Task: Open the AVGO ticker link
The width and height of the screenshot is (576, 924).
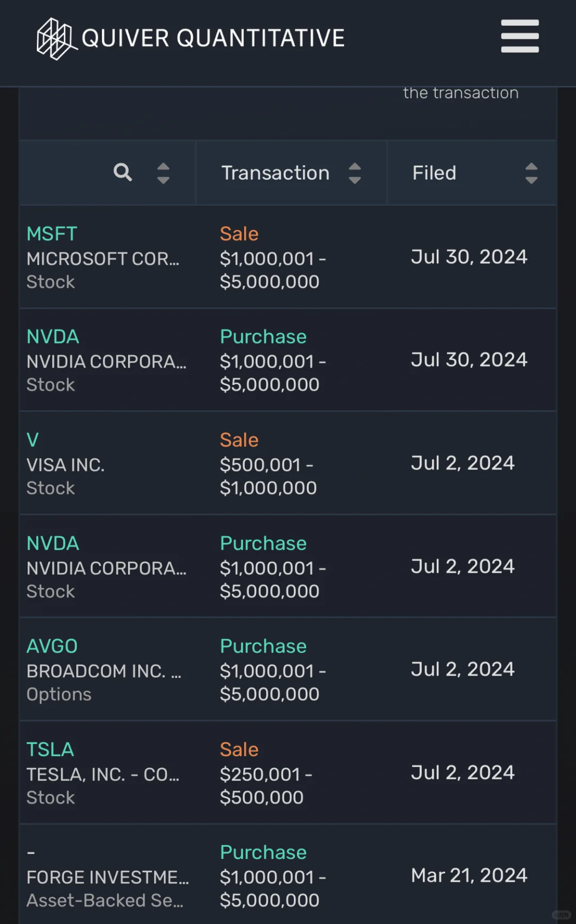Action: click(52, 646)
